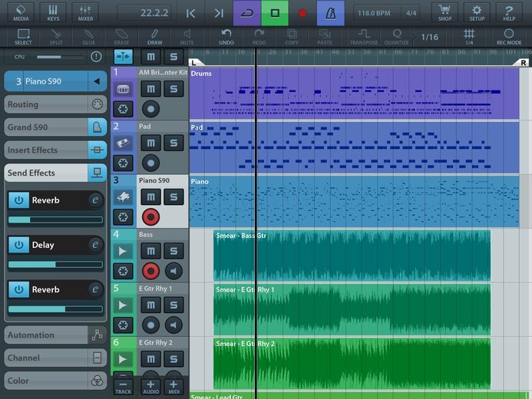The height and width of the screenshot is (399, 532).
Task: Open the Insert Effects section
Action: click(55, 150)
